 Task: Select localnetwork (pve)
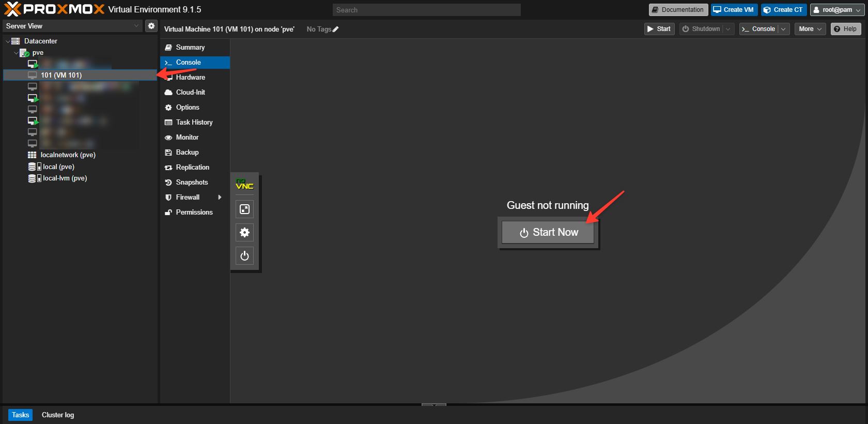[x=68, y=155]
